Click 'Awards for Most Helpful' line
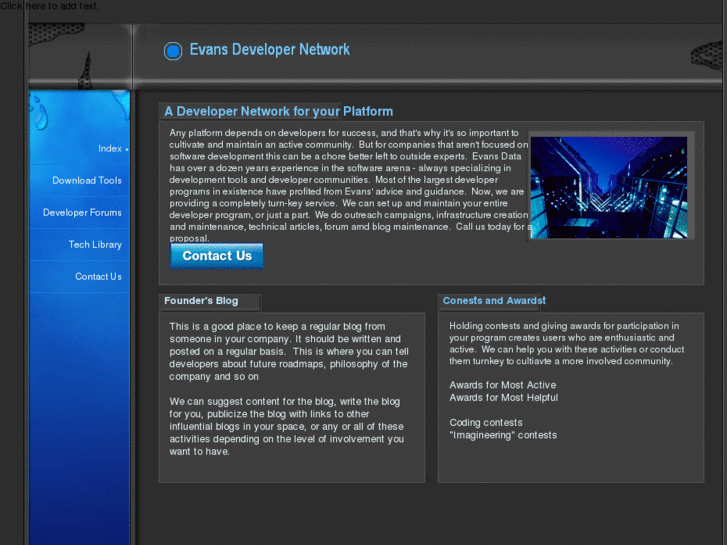The height and width of the screenshot is (545, 727). coord(504,398)
